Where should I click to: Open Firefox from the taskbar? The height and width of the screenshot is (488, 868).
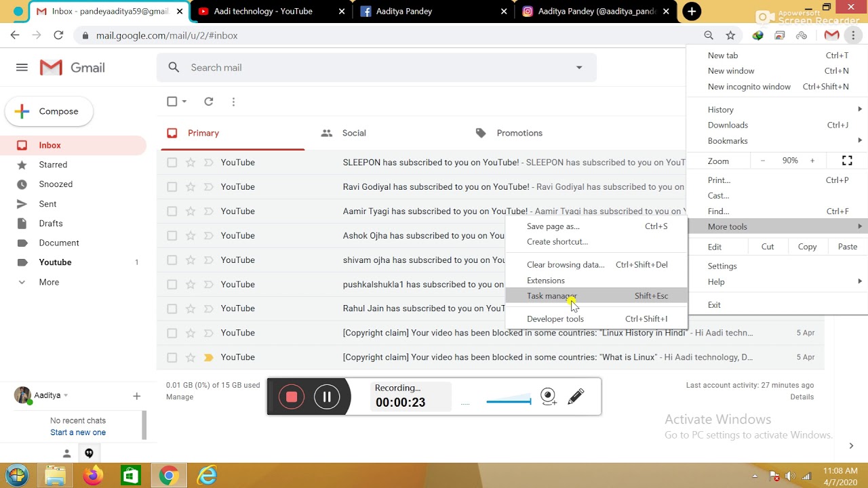click(x=93, y=476)
